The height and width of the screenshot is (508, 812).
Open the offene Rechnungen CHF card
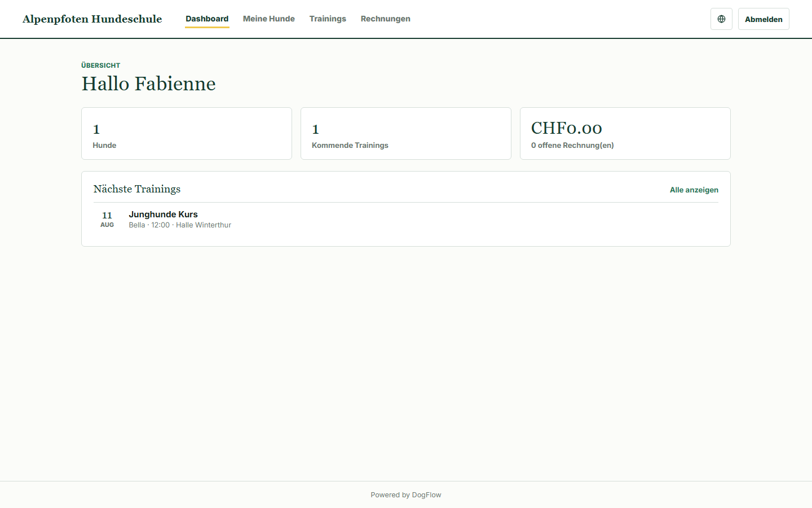625,134
